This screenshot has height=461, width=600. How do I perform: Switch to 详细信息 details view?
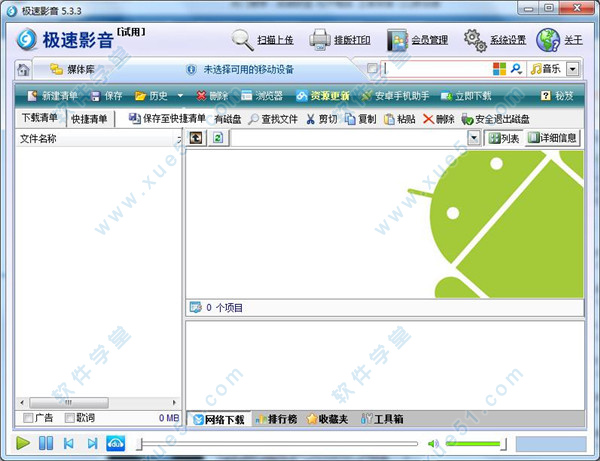552,138
